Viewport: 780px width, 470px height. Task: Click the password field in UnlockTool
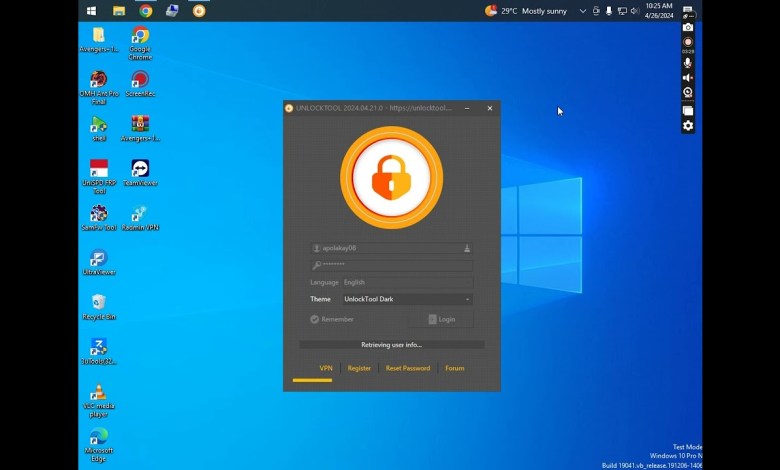[391, 265]
